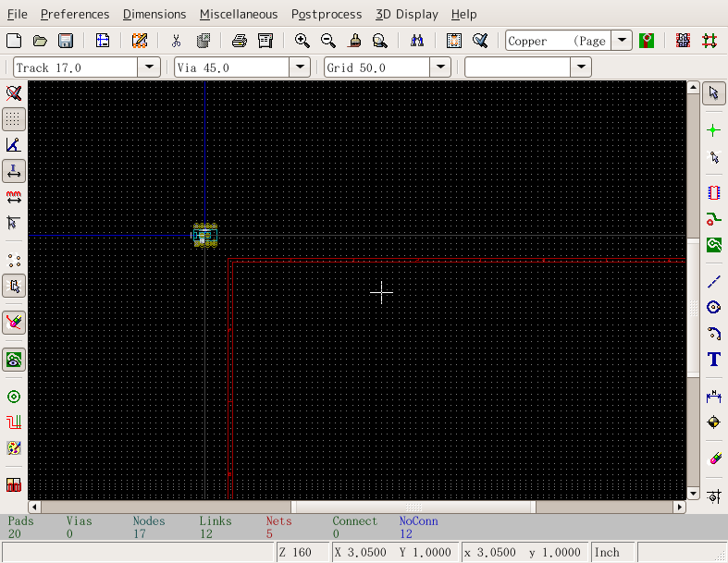Open the Copper layer selector dropdown
This screenshot has height=563, width=728.
pos(623,41)
